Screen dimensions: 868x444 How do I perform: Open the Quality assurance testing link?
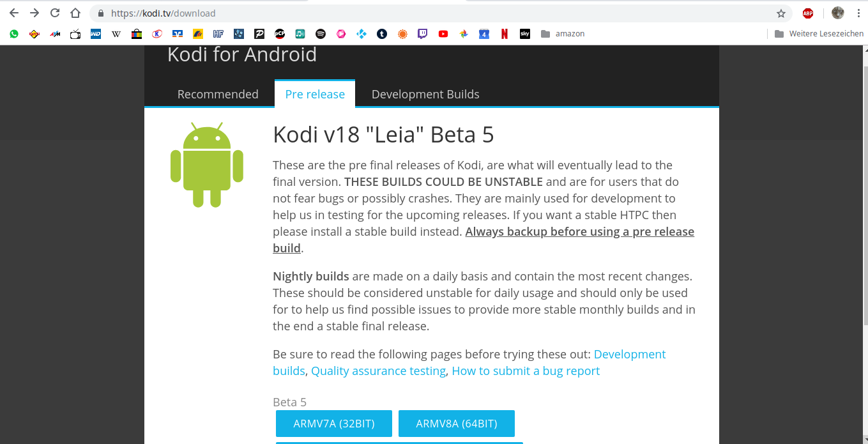coord(378,371)
